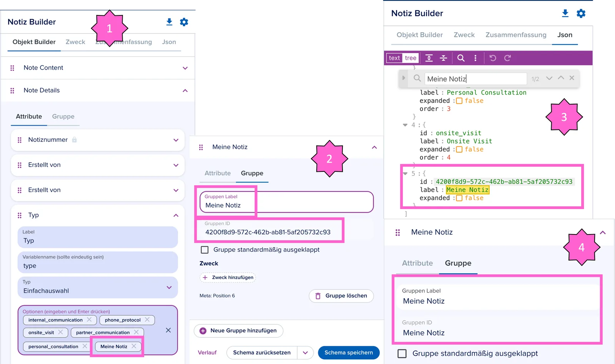Grab drag handle of Typ attribute

[20, 215]
